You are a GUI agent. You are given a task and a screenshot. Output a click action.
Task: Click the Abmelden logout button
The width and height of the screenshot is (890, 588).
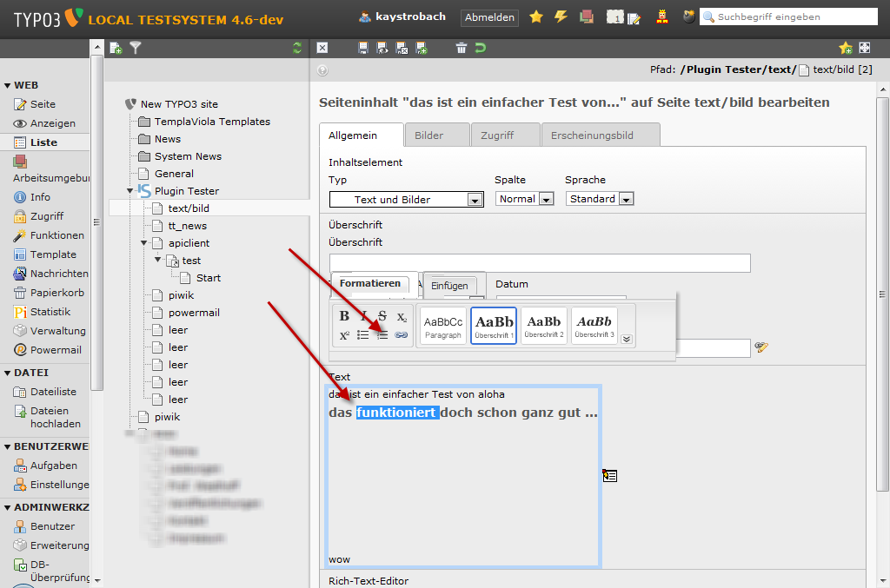490,17
